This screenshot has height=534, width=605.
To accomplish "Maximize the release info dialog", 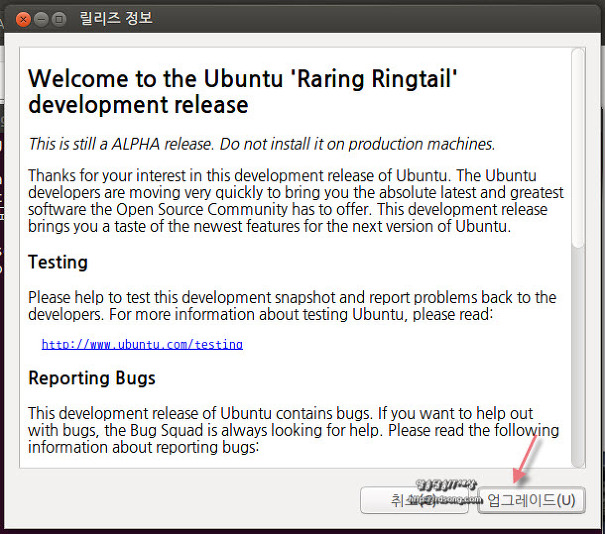I will [59, 19].
